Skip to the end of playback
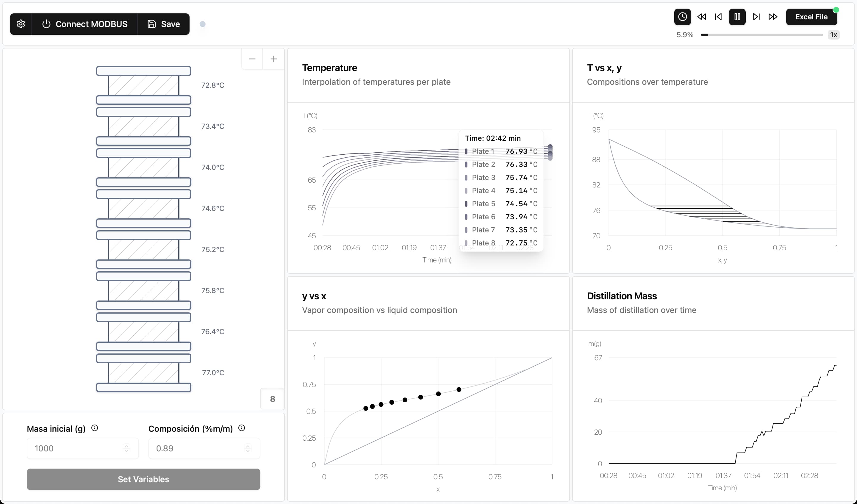This screenshot has height=504, width=857. tap(756, 17)
